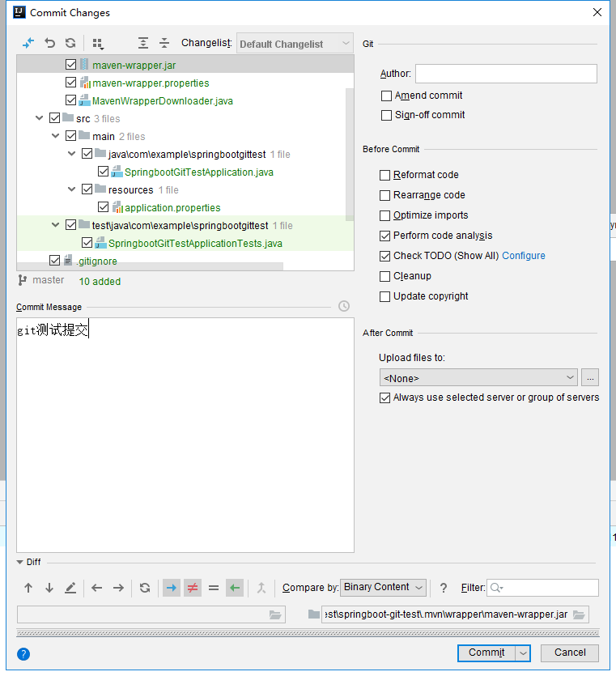Click compare previous file left arrow
616x676 pixels.
97,588
